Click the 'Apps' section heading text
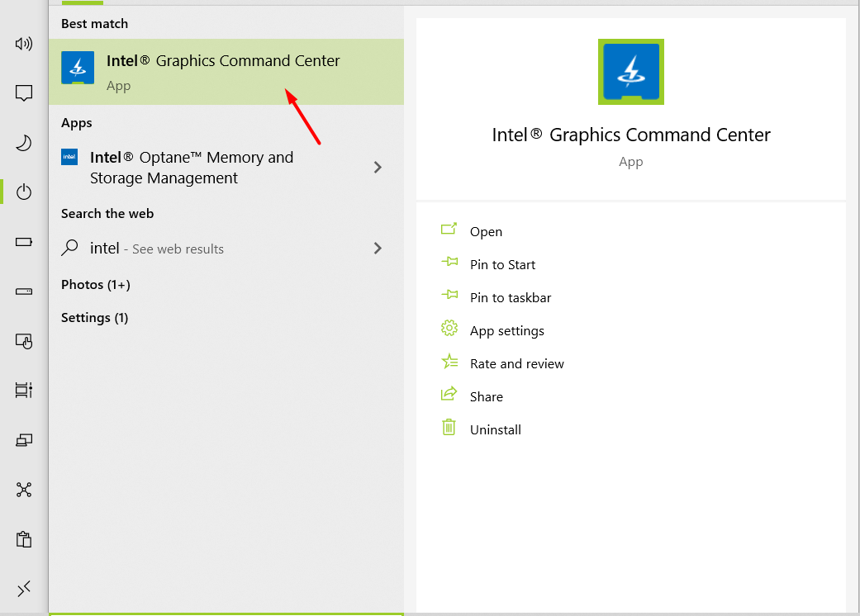860x616 pixels. (x=76, y=123)
